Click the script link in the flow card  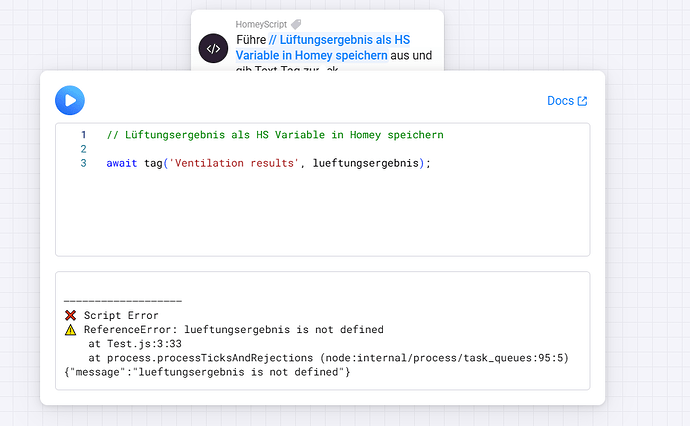coord(323,48)
